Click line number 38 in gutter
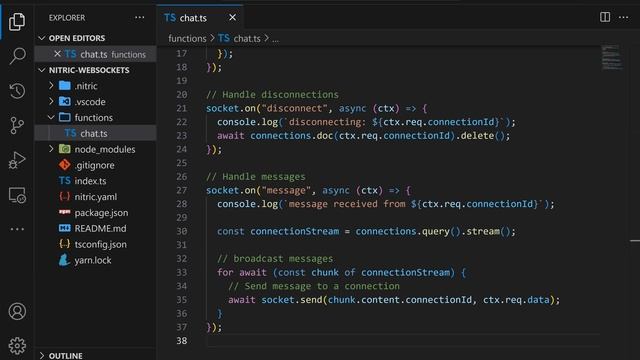The image size is (640, 360). click(x=182, y=340)
